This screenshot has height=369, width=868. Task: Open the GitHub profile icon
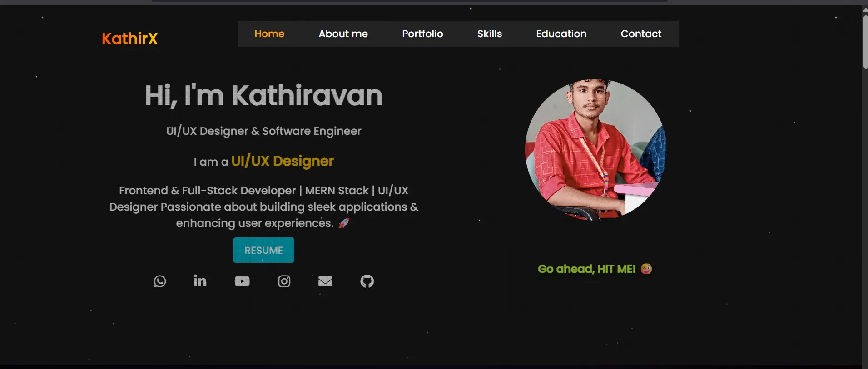[367, 281]
